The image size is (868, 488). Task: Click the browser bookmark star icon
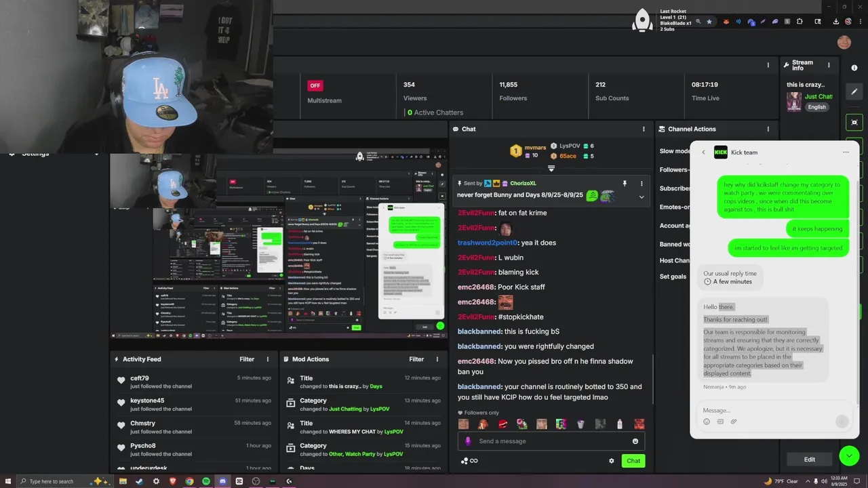click(x=709, y=22)
